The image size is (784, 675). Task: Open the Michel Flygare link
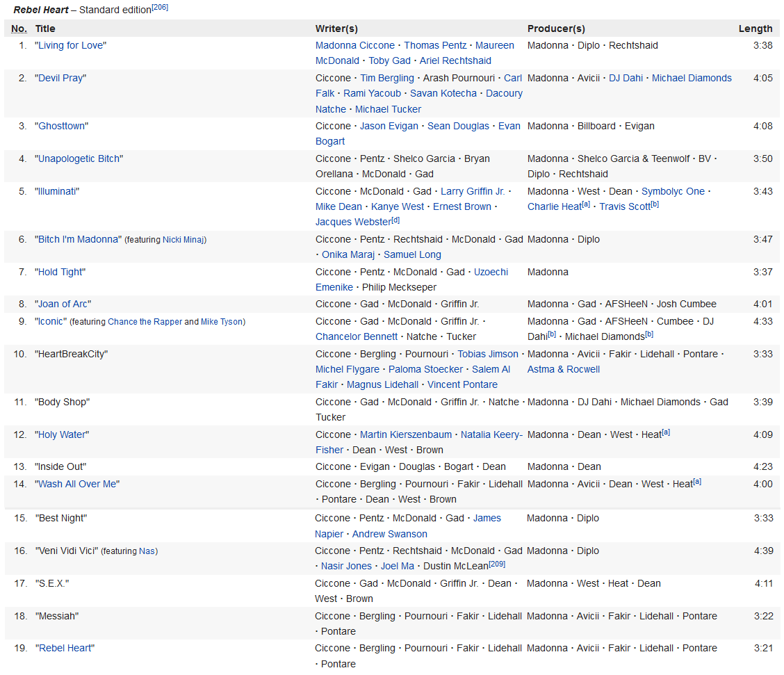(348, 370)
